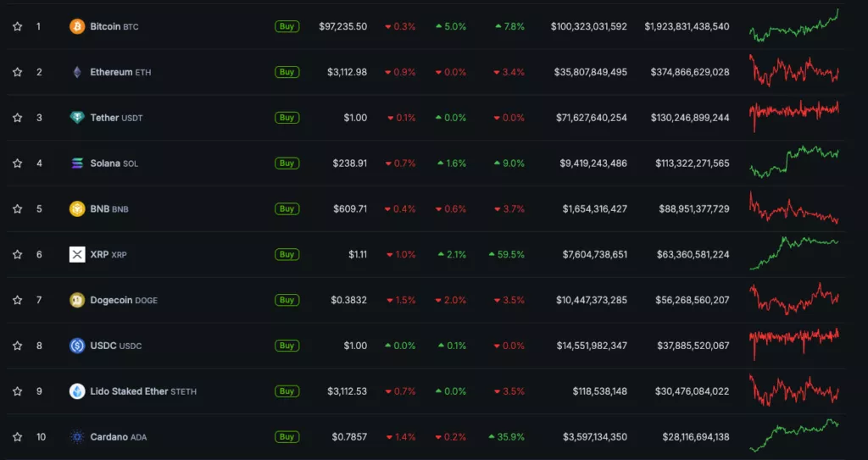Click the Dogecoin logo icon
The image size is (868, 460).
(x=77, y=300)
